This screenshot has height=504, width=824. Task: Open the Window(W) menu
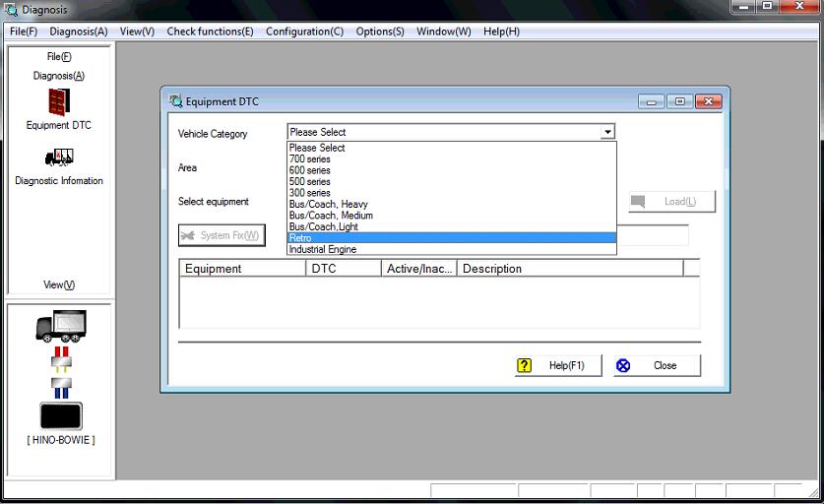point(444,31)
